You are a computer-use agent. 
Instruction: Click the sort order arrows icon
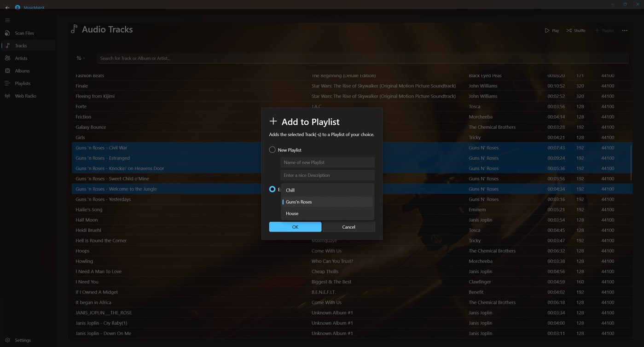79,58
